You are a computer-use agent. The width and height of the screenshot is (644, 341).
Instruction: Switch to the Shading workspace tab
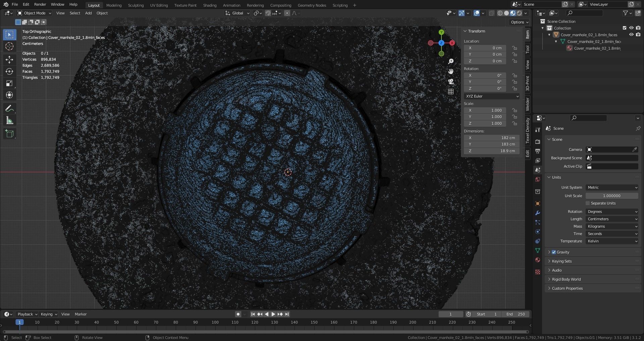coord(210,5)
